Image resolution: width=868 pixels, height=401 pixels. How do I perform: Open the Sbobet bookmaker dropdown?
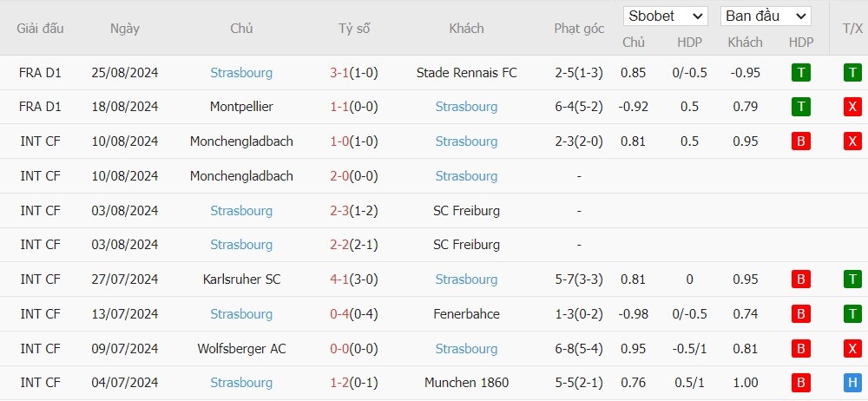coord(666,16)
